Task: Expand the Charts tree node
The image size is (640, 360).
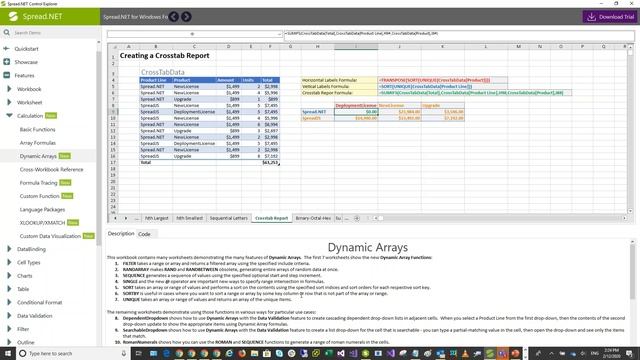Action: [x=9, y=276]
